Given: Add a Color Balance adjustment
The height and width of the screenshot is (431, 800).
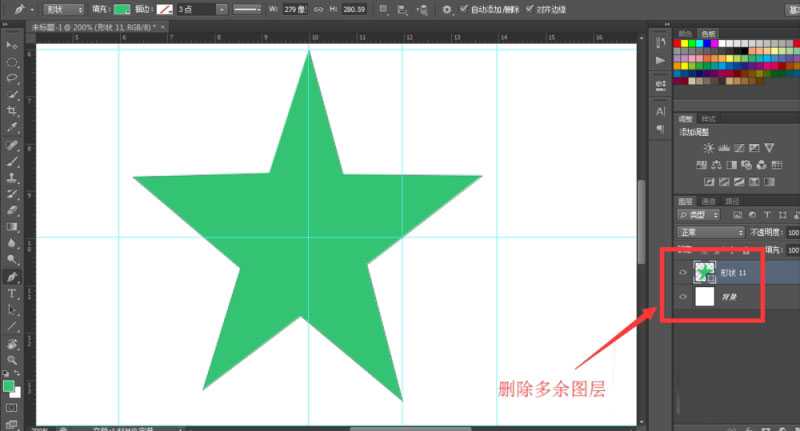Looking at the screenshot, I should [x=716, y=165].
